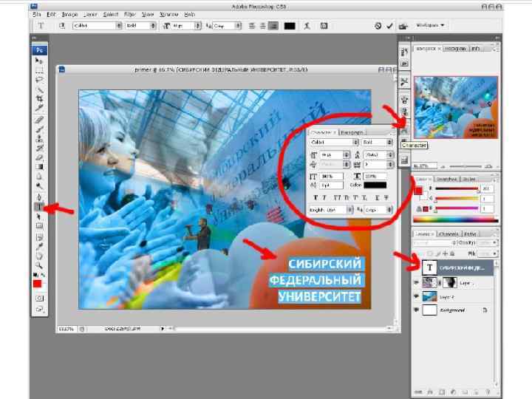Open Bold font style dropdown in options bar

pyautogui.click(x=153, y=25)
